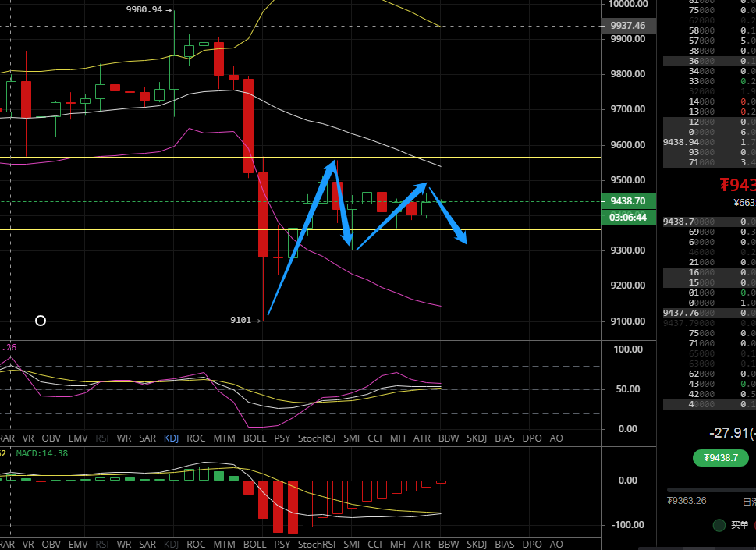
Task: Select MTM in the bottom MACD pane indicator row
Action: click(x=224, y=545)
